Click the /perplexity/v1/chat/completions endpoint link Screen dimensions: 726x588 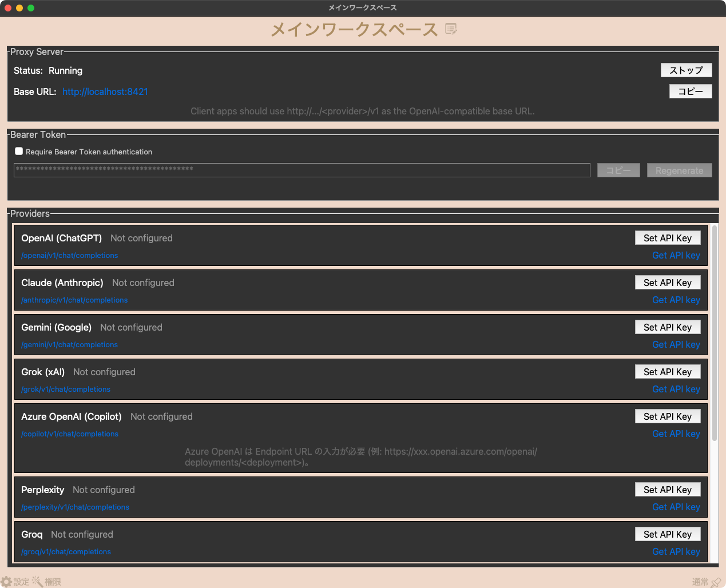tap(75, 507)
